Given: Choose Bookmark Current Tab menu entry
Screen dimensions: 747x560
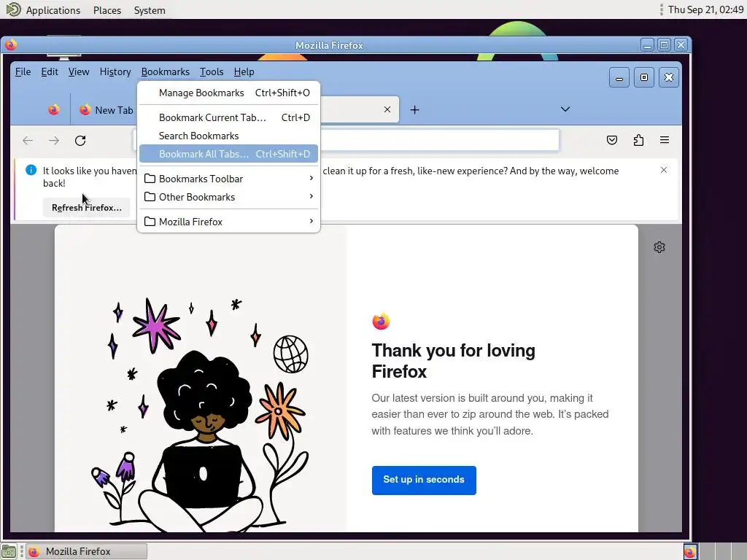Looking at the screenshot, I should coord(228,117).
